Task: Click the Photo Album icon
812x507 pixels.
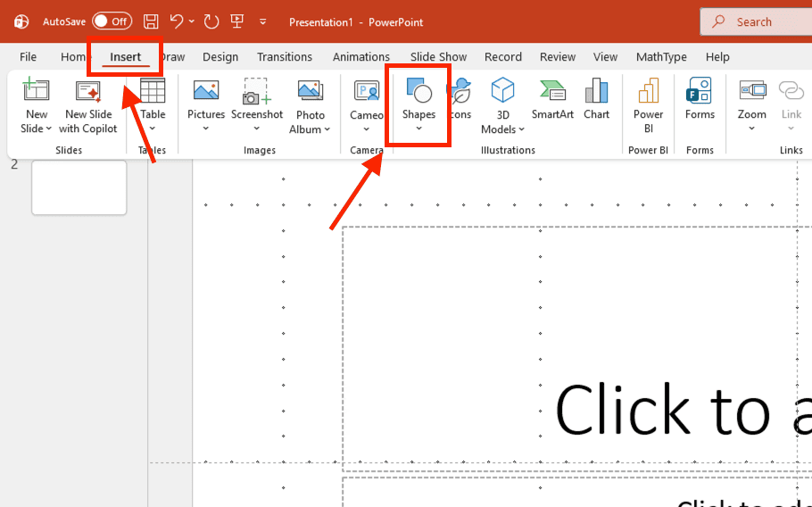Action: pyautogui.click(x=311, y=91)
